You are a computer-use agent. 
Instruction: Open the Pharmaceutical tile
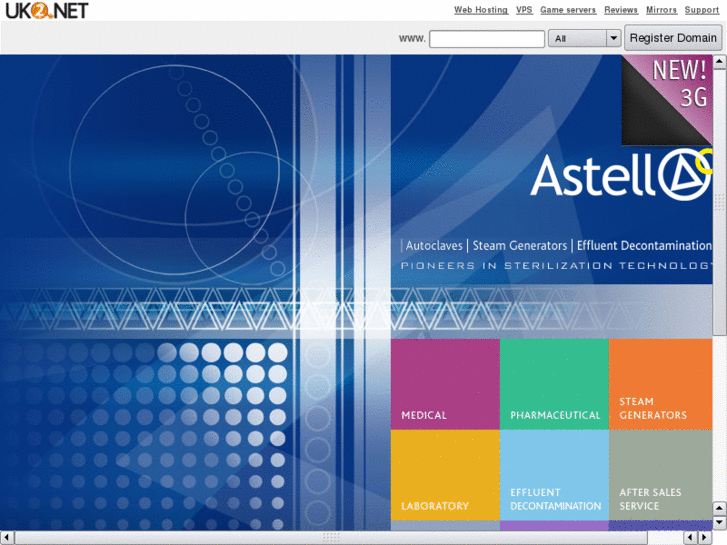pos(555,384)
